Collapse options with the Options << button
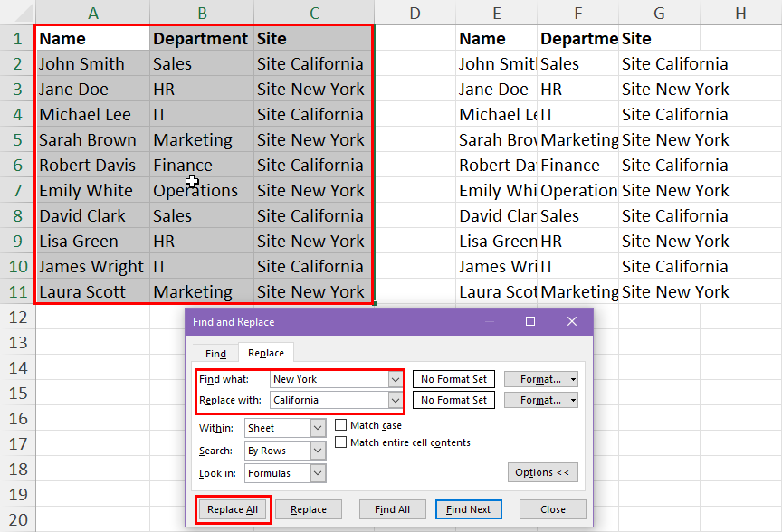The height and width of the screenshot is (532, 782). (x=543, y=472)
